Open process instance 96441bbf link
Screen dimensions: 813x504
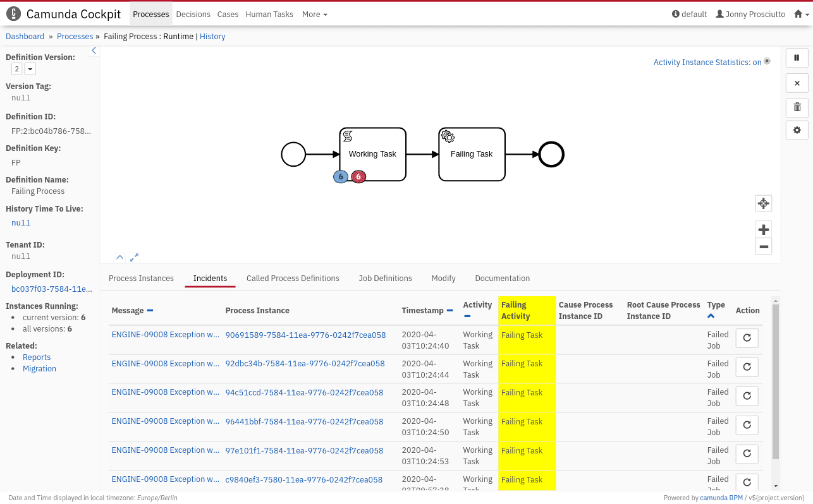pos(304,421)
